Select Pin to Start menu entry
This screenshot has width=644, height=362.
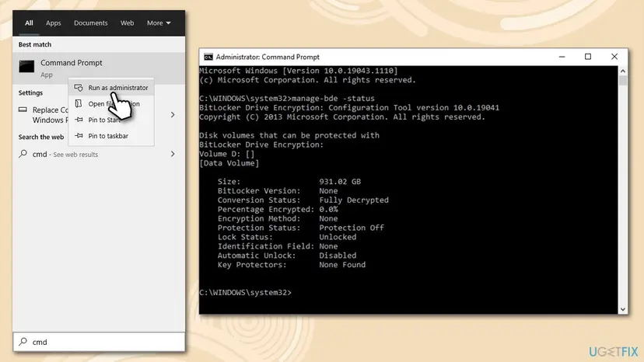(x=111, y=120)
